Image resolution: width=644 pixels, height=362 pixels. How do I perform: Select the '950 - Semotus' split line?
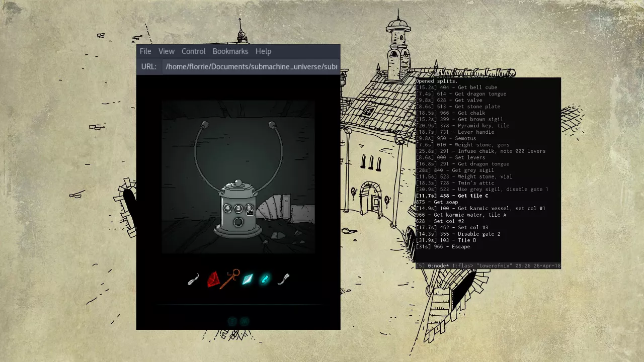(x=446, y=138)
